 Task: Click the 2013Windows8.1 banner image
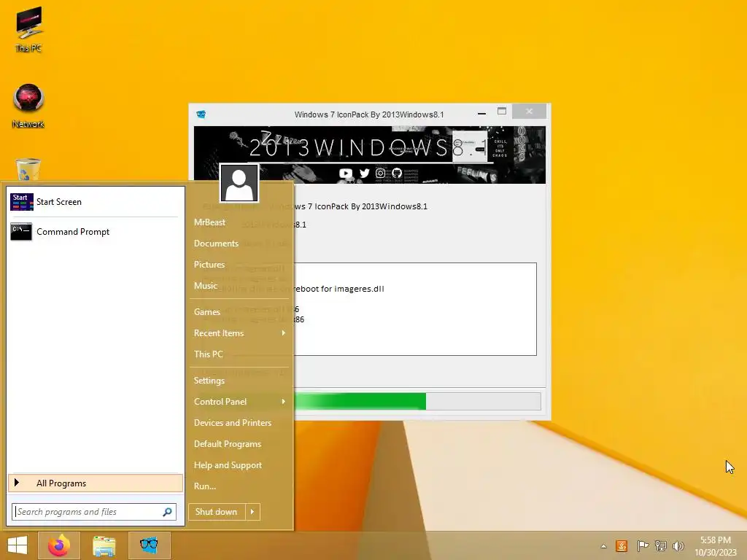(370, 155)
